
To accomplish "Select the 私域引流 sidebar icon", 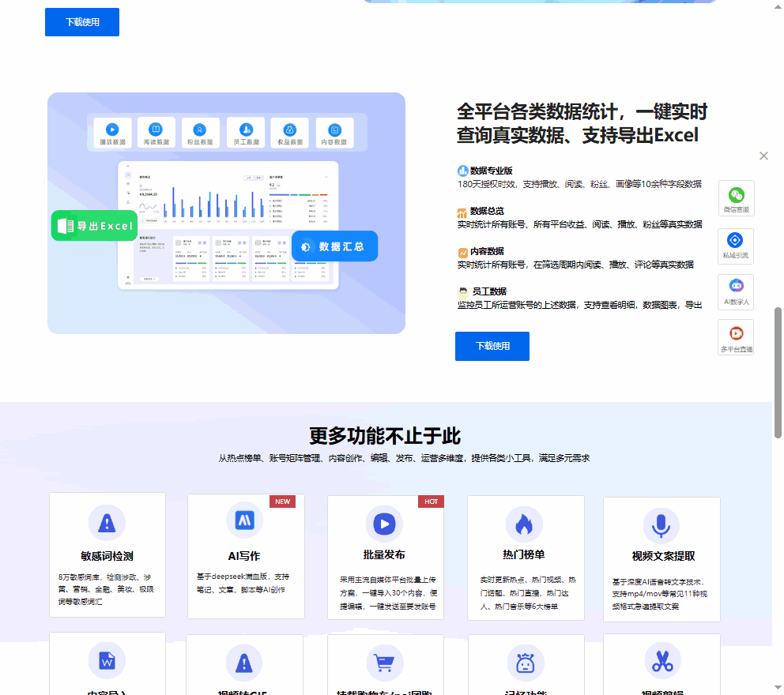I will (x=736, y=246).
